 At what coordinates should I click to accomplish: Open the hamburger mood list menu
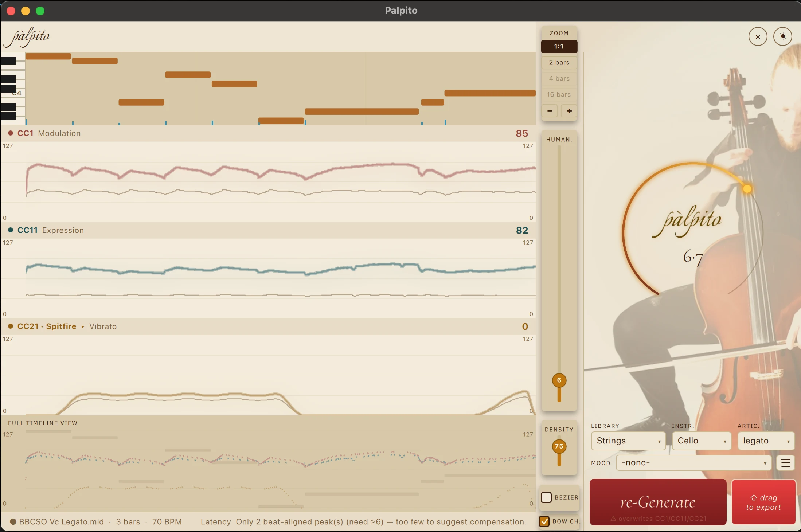click(786, 463)
